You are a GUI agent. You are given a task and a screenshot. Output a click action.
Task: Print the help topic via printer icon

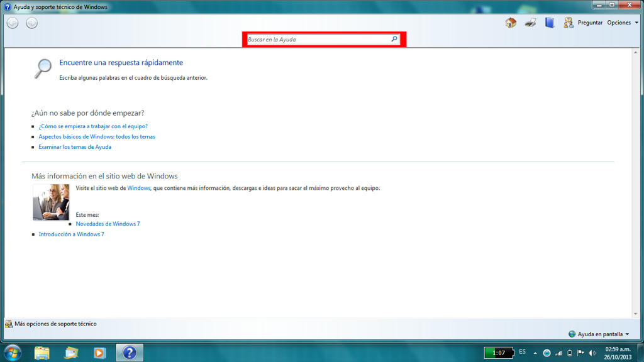(530, 23)
